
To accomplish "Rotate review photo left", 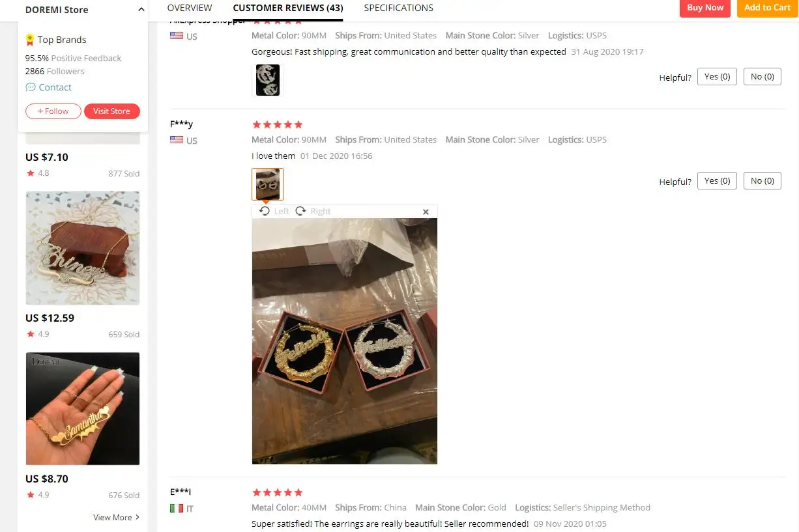I will pyautogui.click(x=274, y=211).
